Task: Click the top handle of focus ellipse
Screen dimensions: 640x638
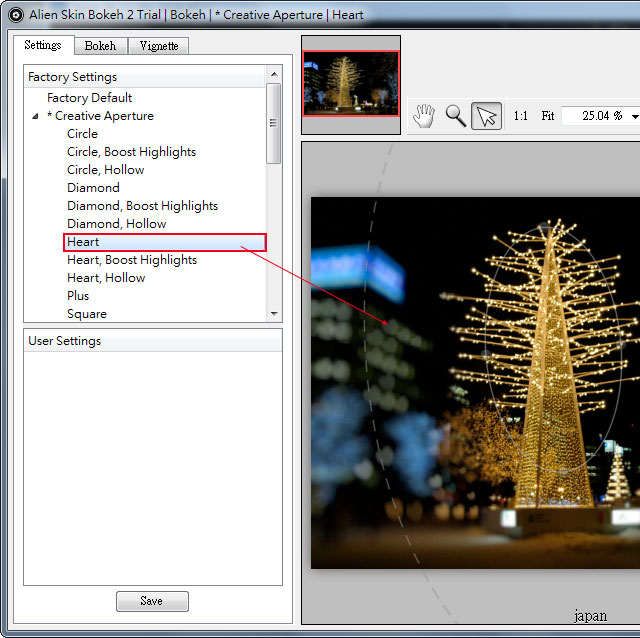Action: click(543, 227)
